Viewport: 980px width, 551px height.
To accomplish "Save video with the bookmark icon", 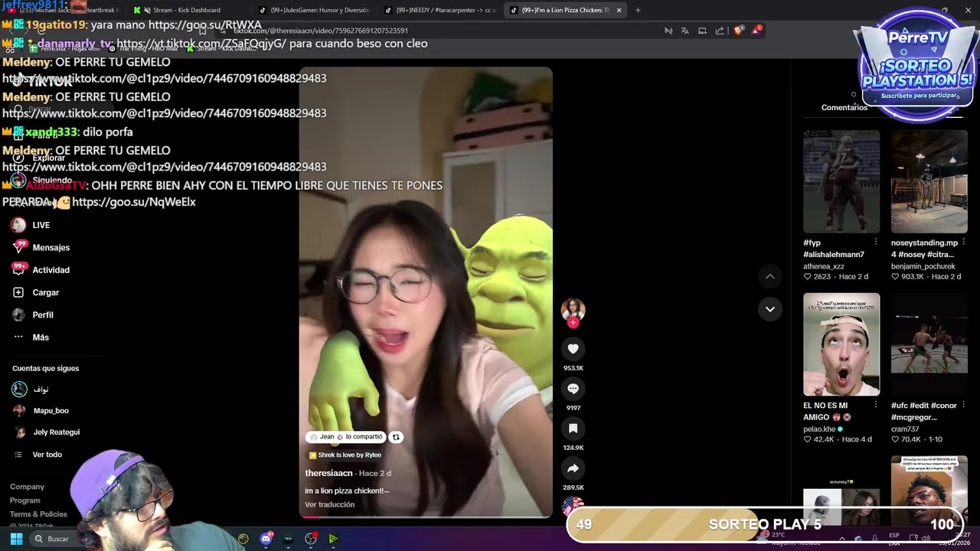I will [573, 429].
